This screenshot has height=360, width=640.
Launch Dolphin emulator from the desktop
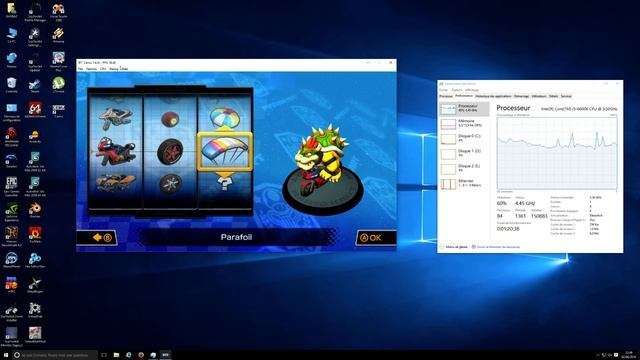pos(11,160)
